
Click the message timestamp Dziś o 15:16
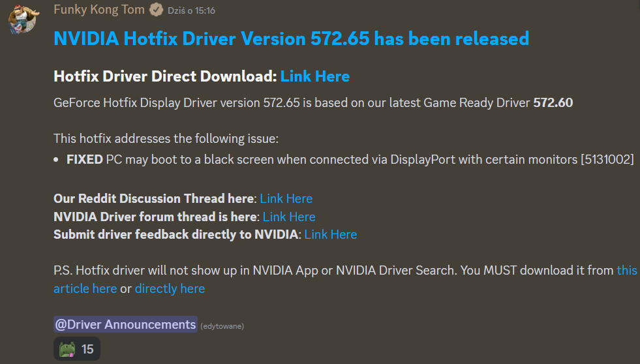pyautogui.click(x=192, y=11)
